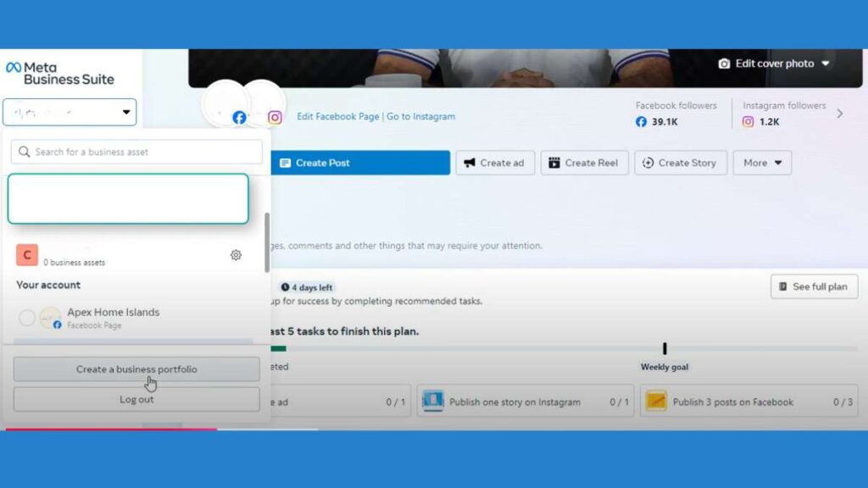Click the clock icon beside 4 days left

tap(285, 287)
